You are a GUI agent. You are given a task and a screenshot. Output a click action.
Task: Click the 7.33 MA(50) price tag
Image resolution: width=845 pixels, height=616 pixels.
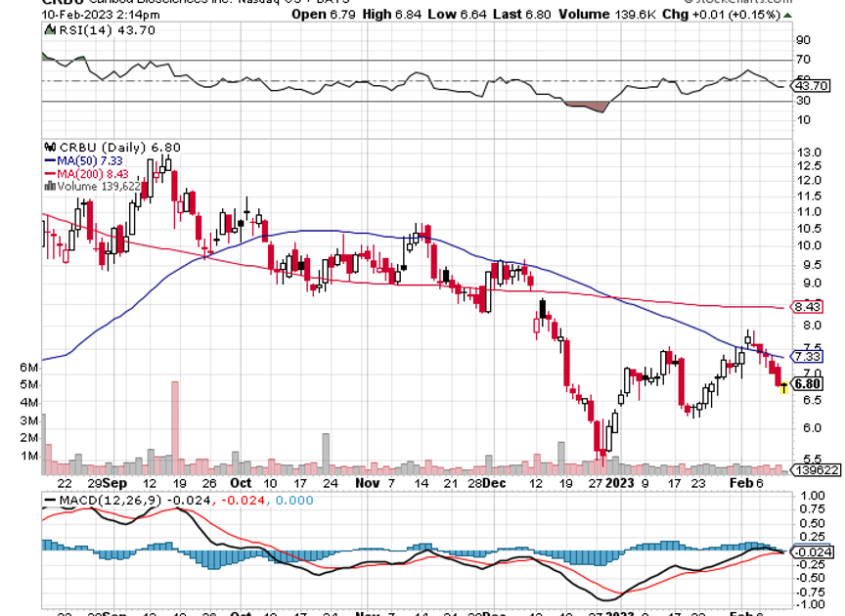[807, 357]
